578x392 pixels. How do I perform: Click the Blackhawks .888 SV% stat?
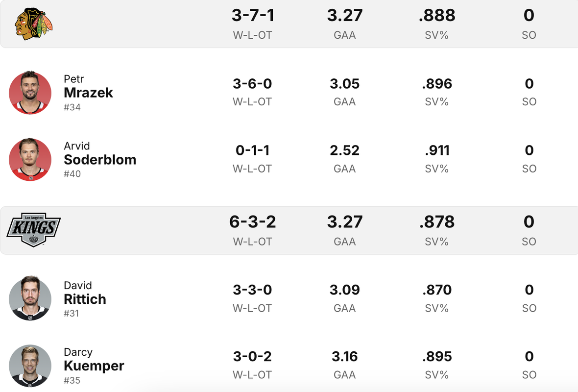pos(437,16)
